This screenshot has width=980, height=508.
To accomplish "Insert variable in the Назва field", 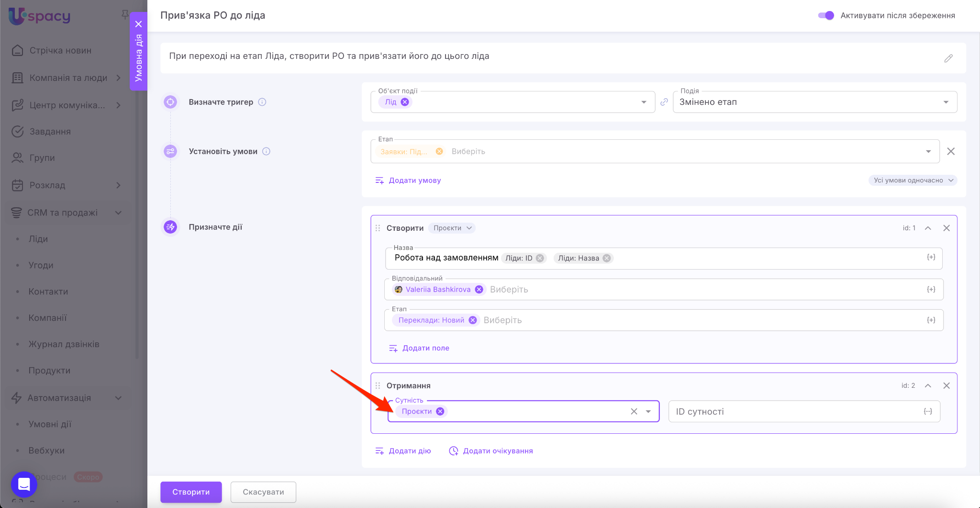I will tap(931, 258).
